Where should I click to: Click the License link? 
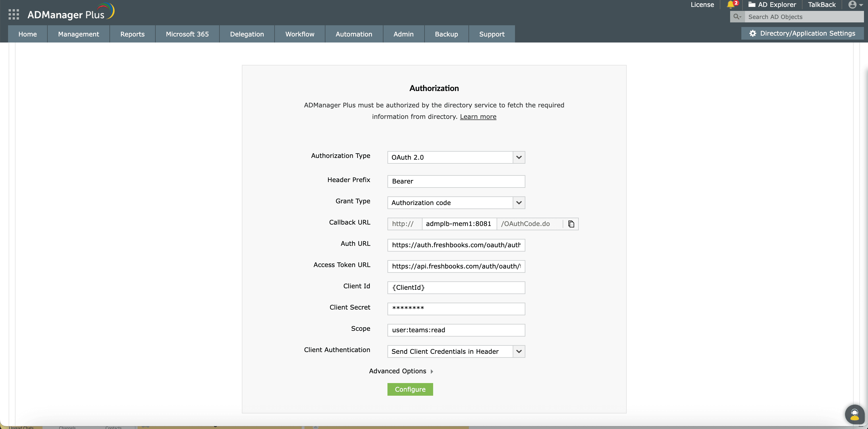(702, 5)
